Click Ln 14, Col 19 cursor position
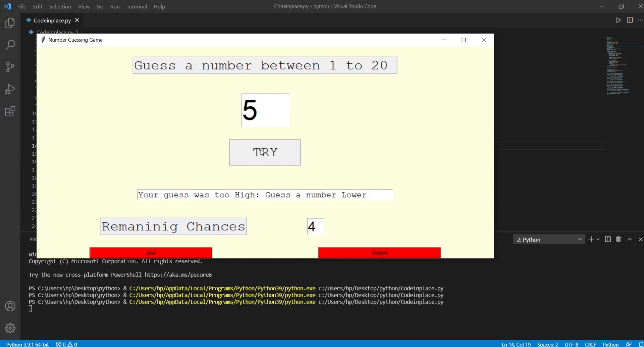Image resolution: width=644 pixels, height=347 pixels. 516,344
